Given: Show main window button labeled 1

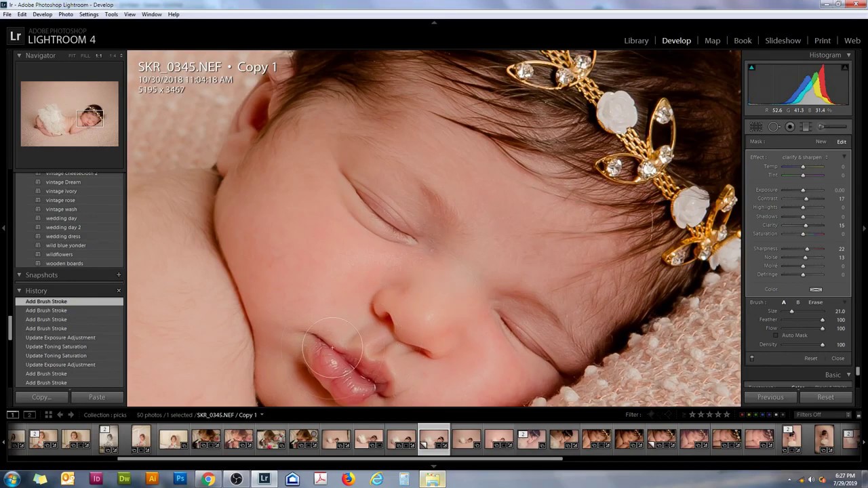Looking at the screenshot, I should (x=13, y=415).
